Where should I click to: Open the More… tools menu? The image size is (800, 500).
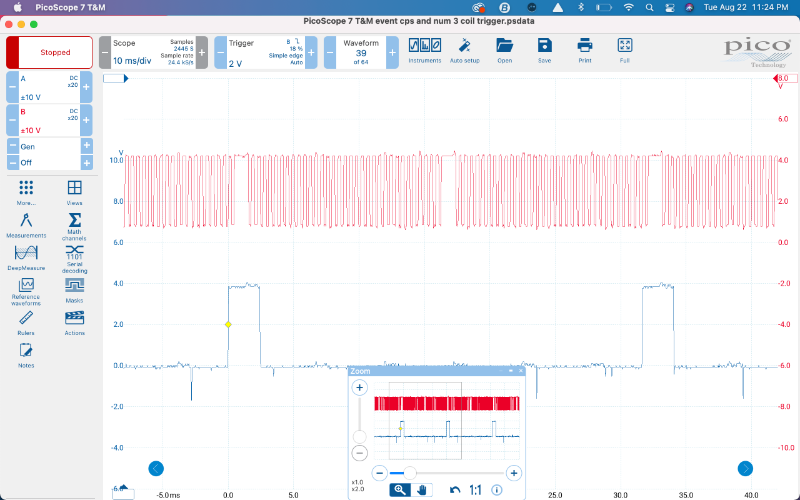27,191
